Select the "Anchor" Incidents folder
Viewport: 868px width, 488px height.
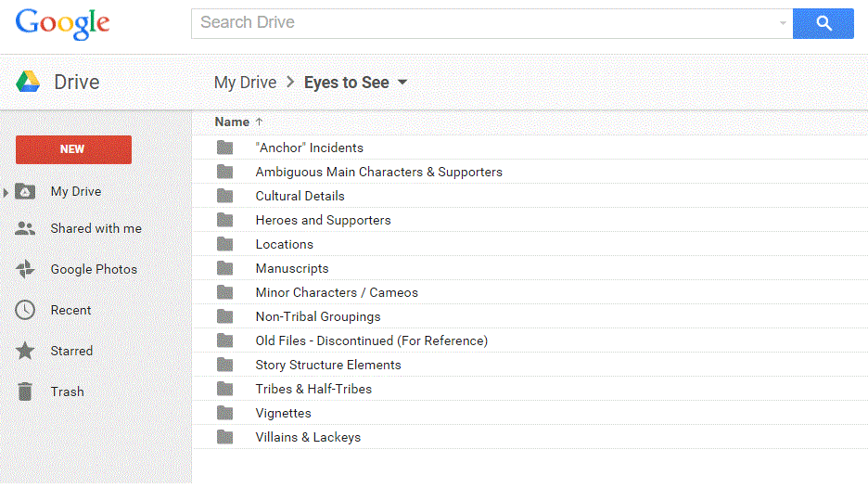tap(309, 148)
